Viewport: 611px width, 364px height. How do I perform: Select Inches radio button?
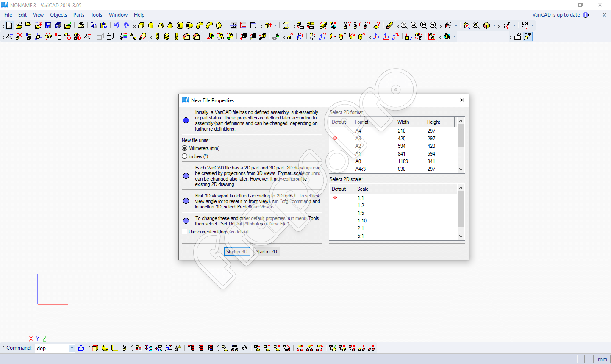(x=185, y=156)
